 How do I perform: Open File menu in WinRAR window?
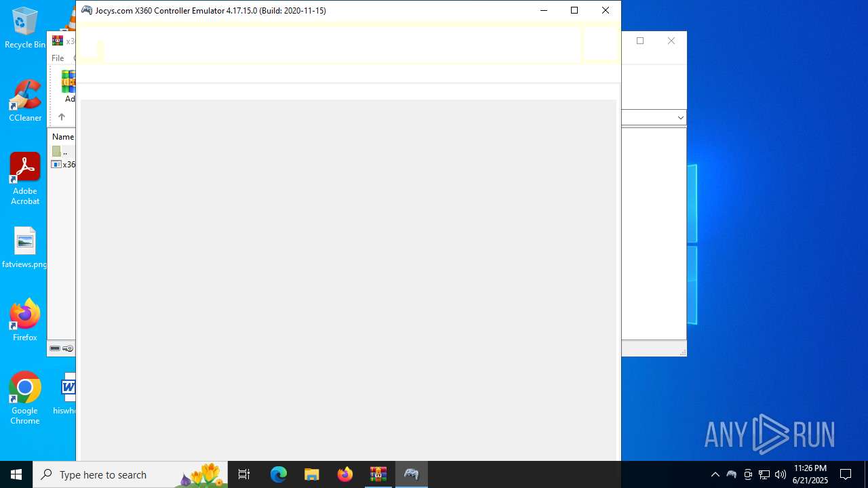(x=58, y=58)
